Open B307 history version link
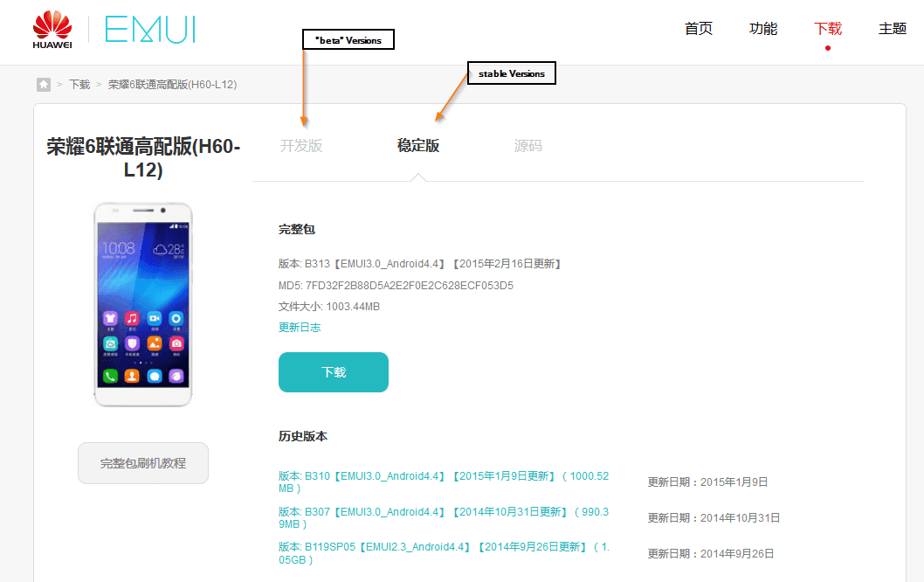Viewport: 924px width, 582px height. [444, 517]
